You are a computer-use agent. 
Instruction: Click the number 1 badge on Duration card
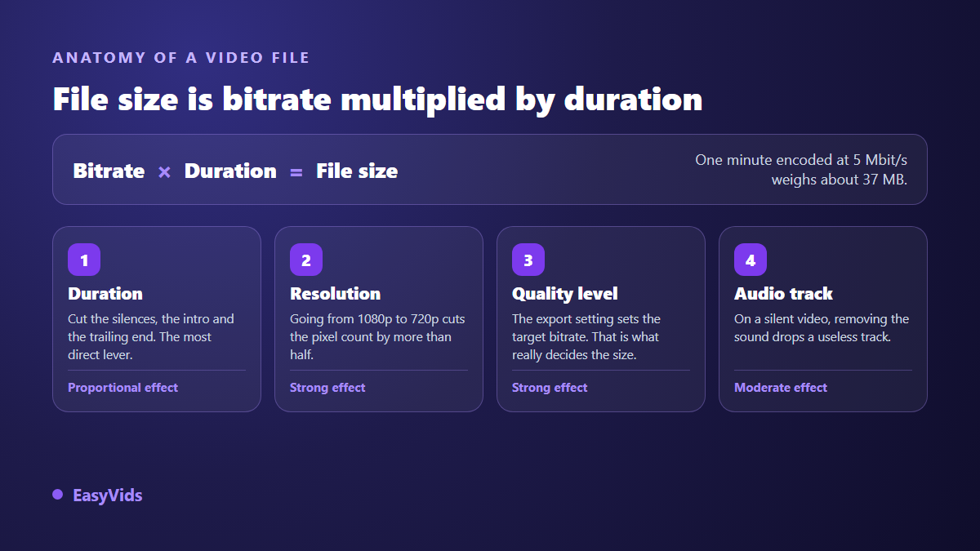(x=84, y=260)
